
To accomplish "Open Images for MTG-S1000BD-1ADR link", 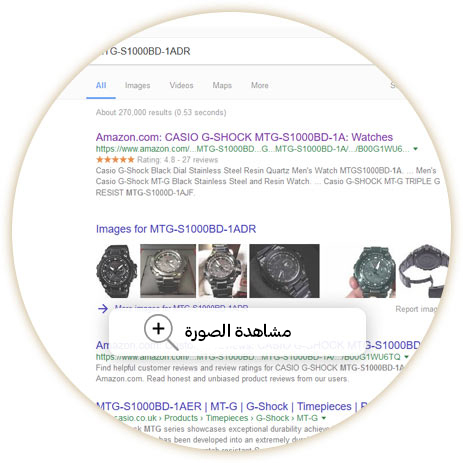I will [176, 229].
